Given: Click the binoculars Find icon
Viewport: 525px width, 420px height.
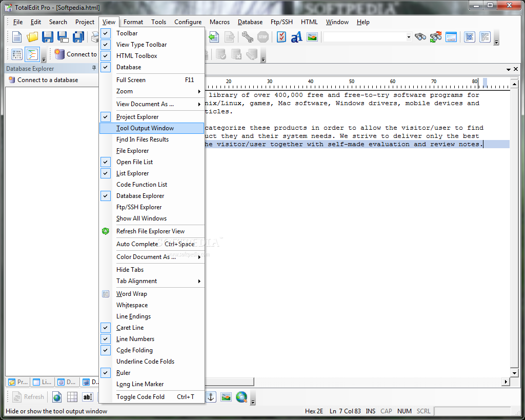Looking at the screenshot, I should 420,37.
